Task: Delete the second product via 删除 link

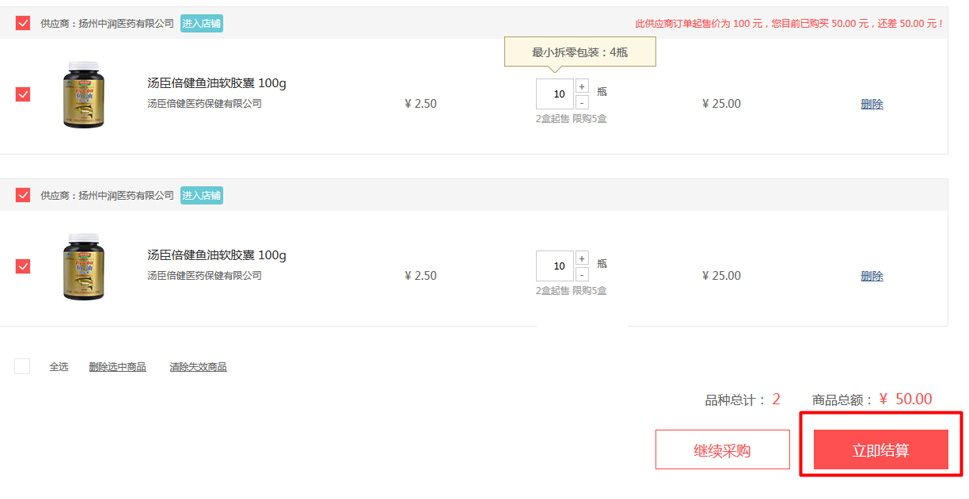Action: tap(871, 276)
